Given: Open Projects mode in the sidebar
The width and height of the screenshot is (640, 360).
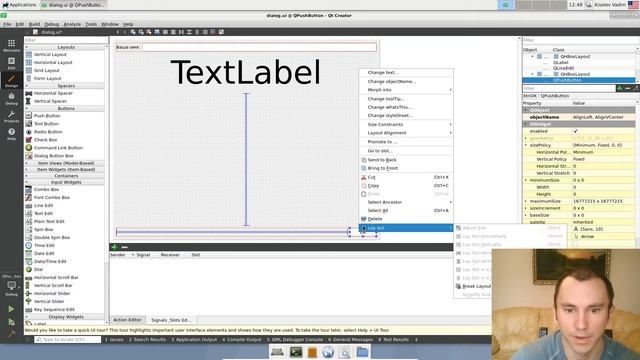Looking at the screenshot, I should [x=11, y=116].
